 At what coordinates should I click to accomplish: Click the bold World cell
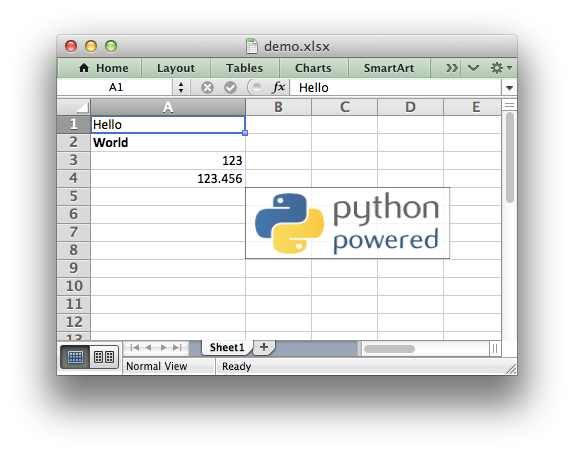[x=168, y=142]
